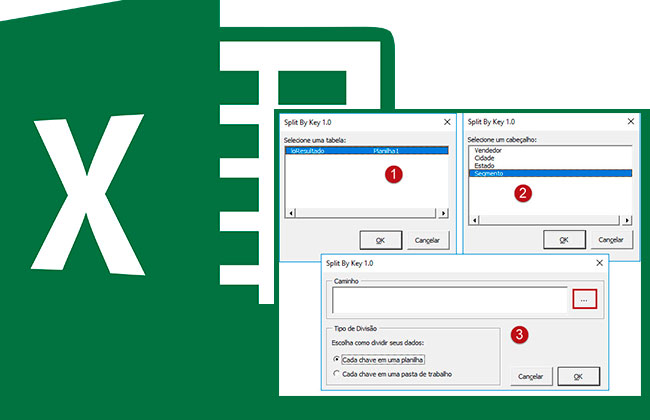Close the 'Selecione uma tabela' dialog

point(447,122)
